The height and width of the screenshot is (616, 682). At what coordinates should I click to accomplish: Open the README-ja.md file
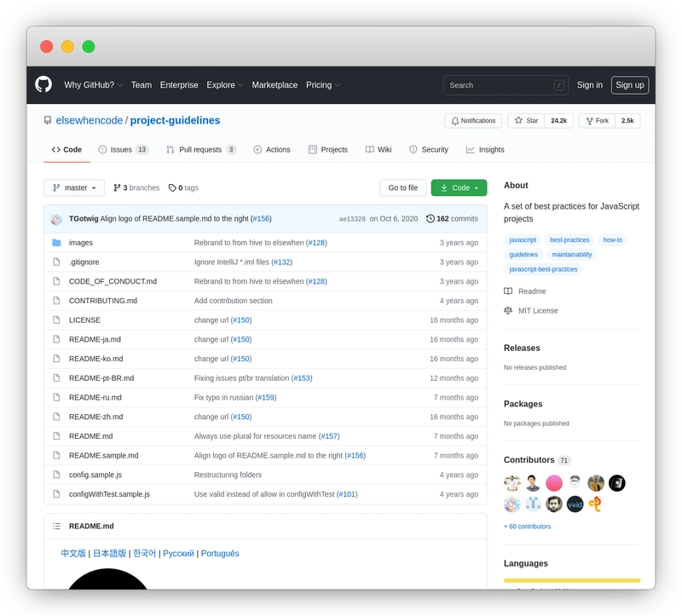tap(95, 339)
